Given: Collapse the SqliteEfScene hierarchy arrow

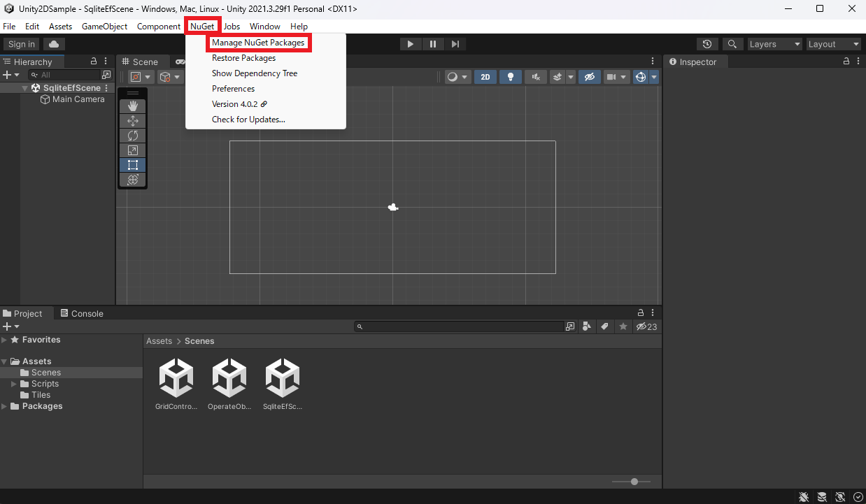Looking at the screenshot, I should [x=25, y=88].
